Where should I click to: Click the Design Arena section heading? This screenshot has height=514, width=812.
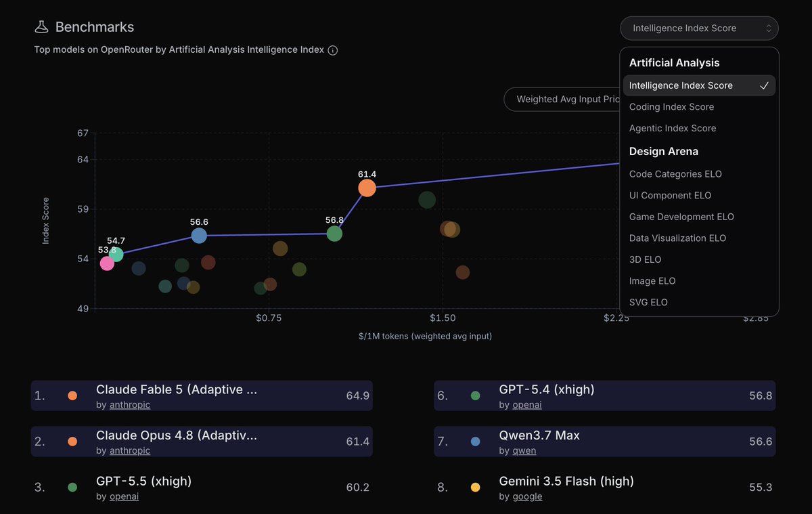(664, 152)
